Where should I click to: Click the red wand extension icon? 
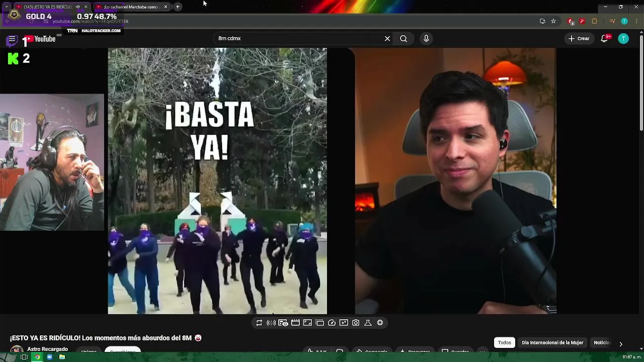(582, 21)
